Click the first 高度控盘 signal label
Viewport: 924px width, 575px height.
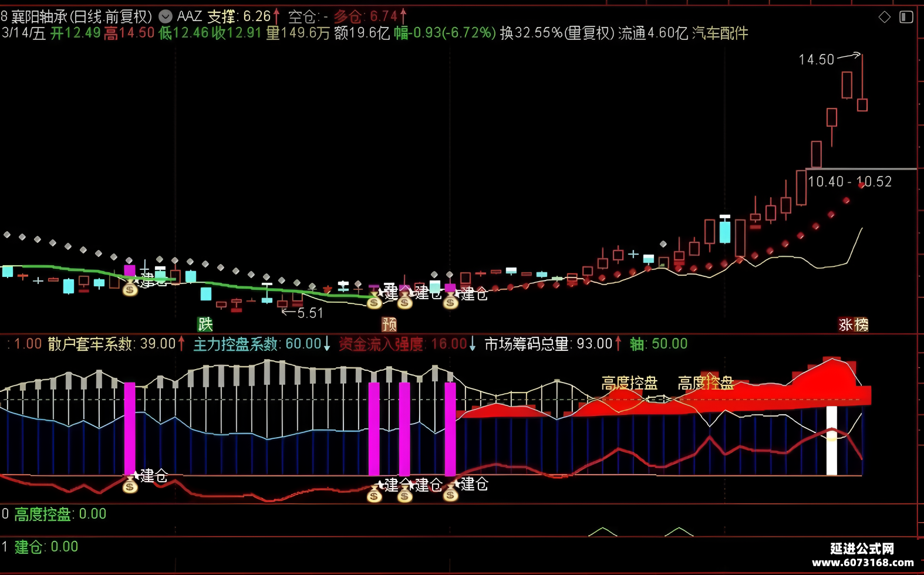[x=629, y=383]
